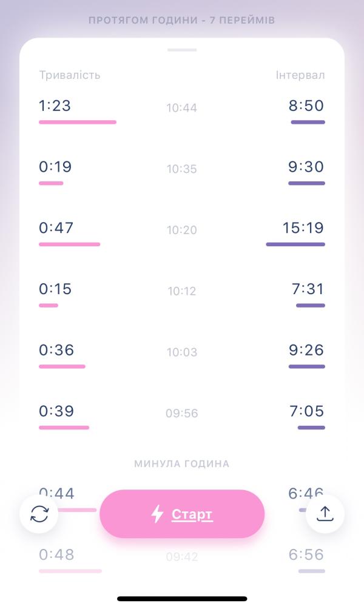The width and height of the screenshot is (364, 609).
Task: Select the 0:39 duration entry
Action: [56, 411]
